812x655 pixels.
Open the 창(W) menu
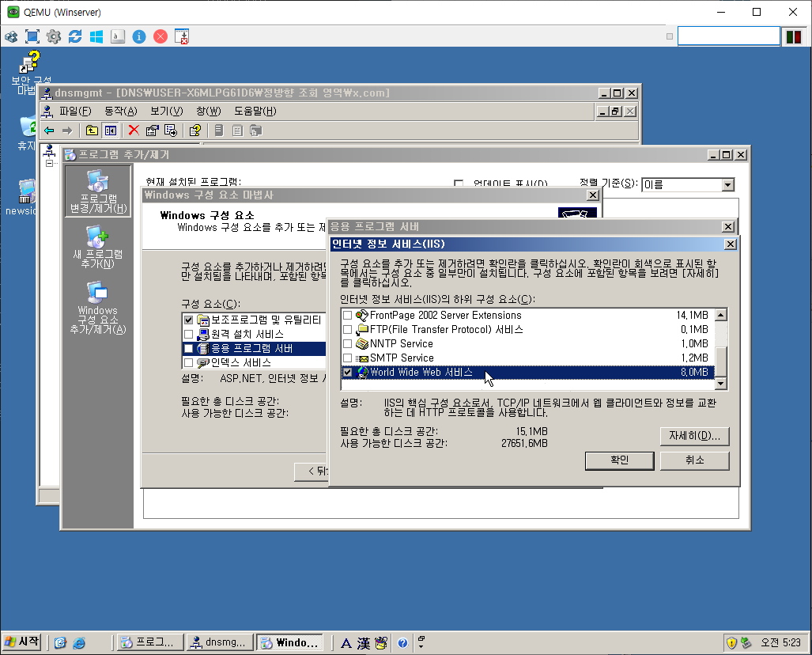tap(209, 111)
